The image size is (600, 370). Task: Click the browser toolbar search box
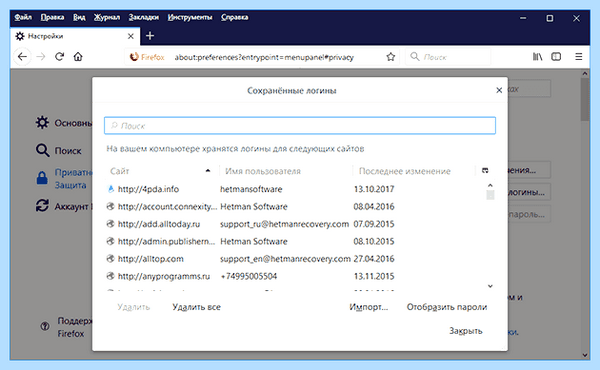tap(448, 57)
